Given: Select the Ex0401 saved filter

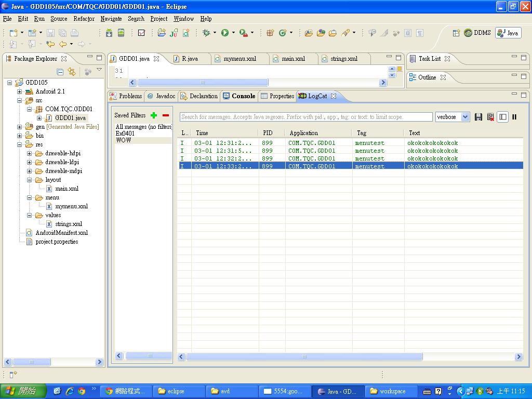Looking at the screenshot, I should click(x=125, y=134).
